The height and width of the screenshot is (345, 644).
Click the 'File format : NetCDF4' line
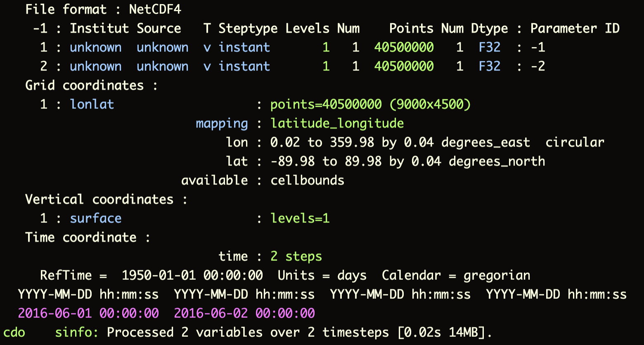[103, 9]
